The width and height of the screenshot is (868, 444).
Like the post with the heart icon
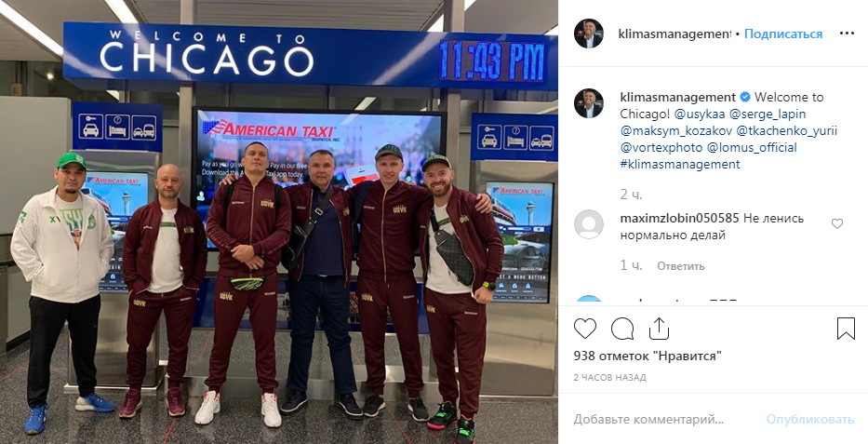pos(584,329)
